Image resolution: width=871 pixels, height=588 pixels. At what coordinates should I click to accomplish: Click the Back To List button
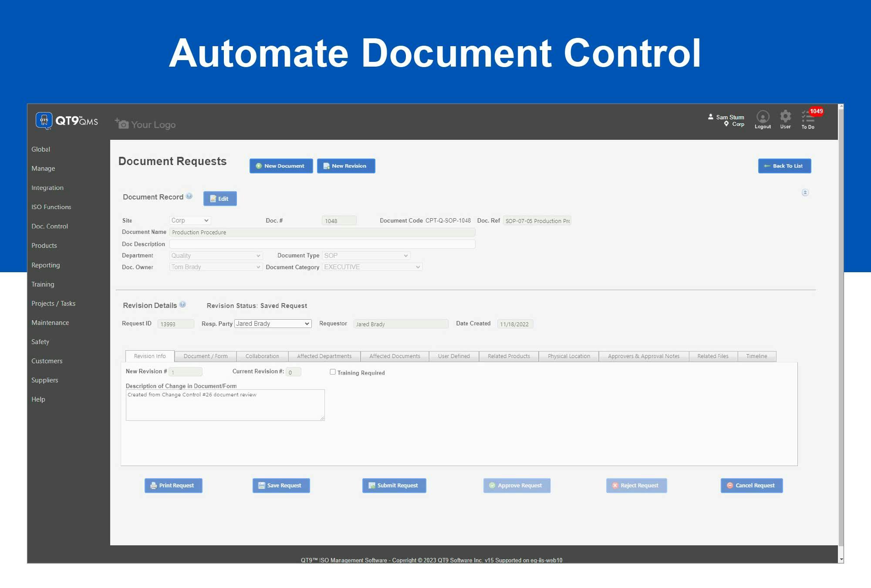pos(784,166)
